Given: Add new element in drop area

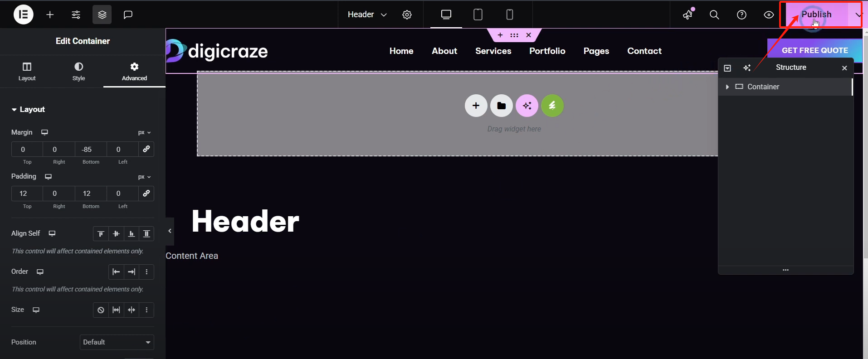Looking at the screenshot, I should click(x=476, y=106).
